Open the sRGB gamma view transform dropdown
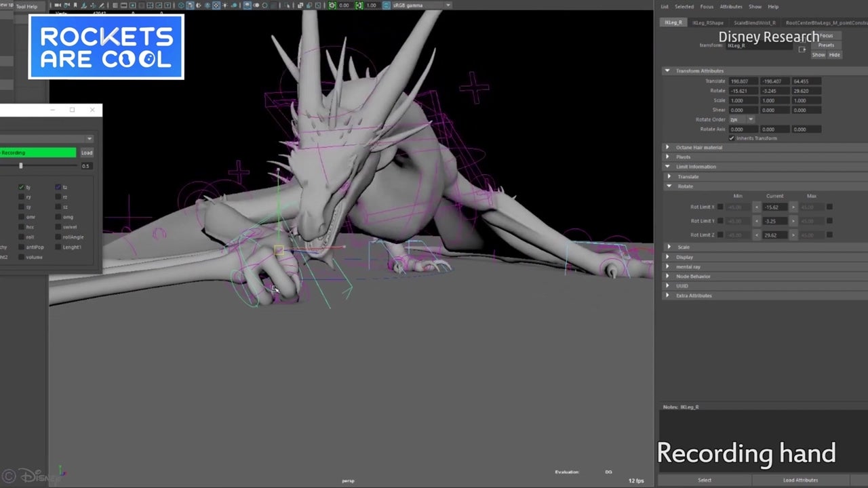Image resolution: width=868 pixels, height=488 pixels. [x=421, y=5]
